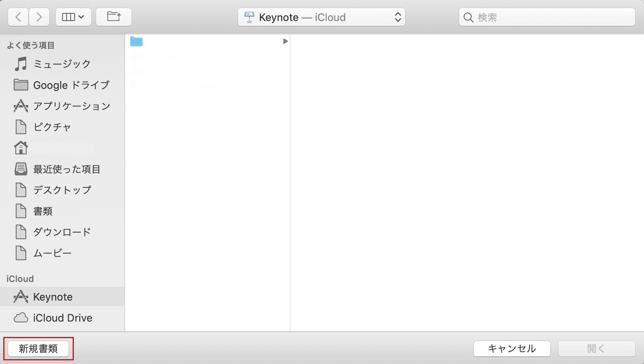The image size is (644, 364).
Task: Open the Keynote — iCloud location popup
Action: click(x=322, y=17)
